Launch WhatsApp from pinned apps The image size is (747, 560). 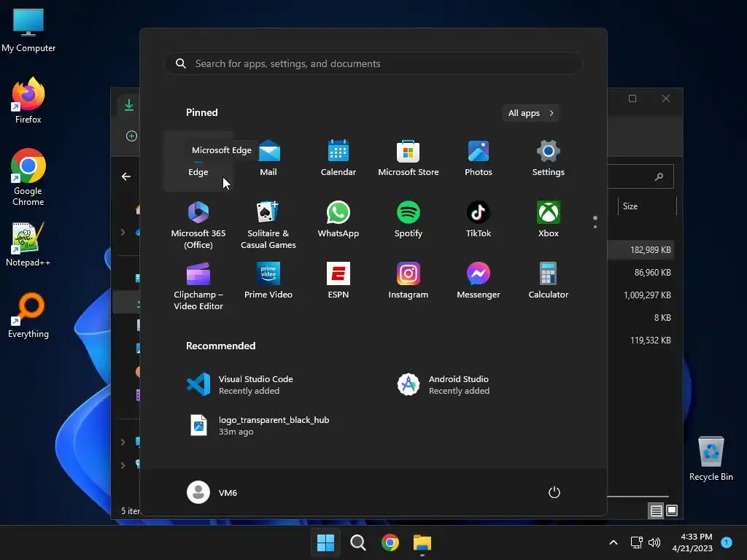click(338, 220)
